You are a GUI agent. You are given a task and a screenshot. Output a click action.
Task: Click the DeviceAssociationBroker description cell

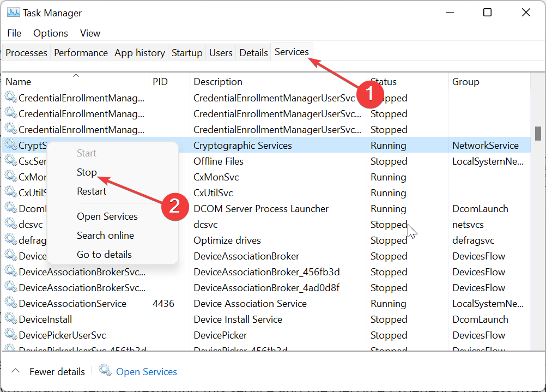246,256
